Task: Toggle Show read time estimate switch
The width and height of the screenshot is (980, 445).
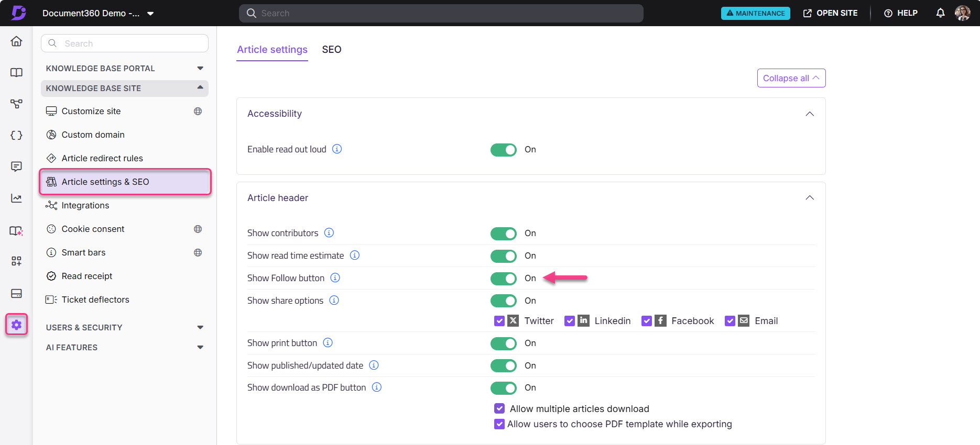Action: click(504, 256)
